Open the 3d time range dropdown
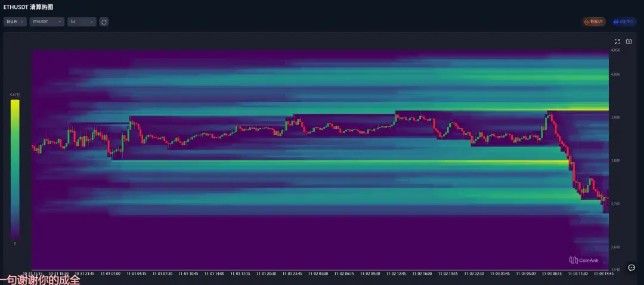 [x=82, y=22]
